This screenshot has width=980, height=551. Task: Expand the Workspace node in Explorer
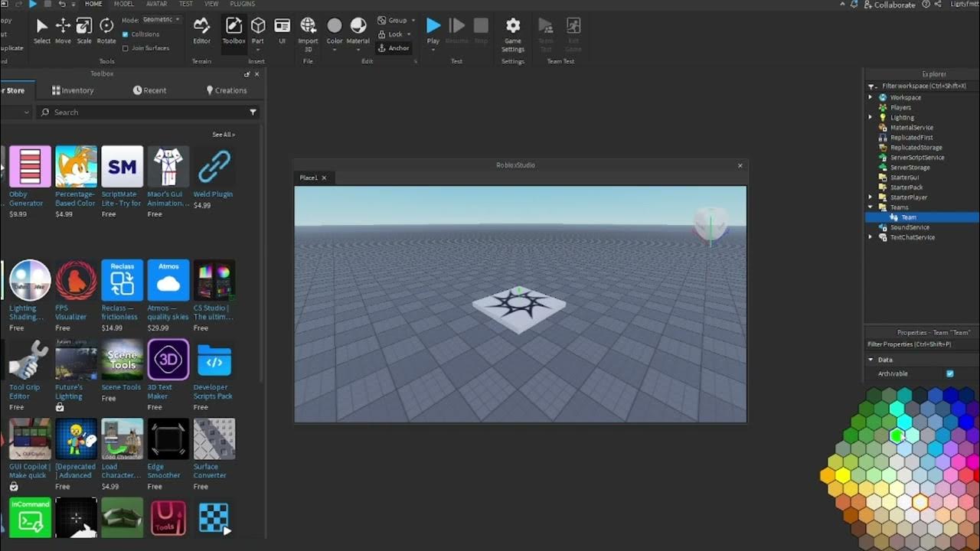tap(870, 97)
